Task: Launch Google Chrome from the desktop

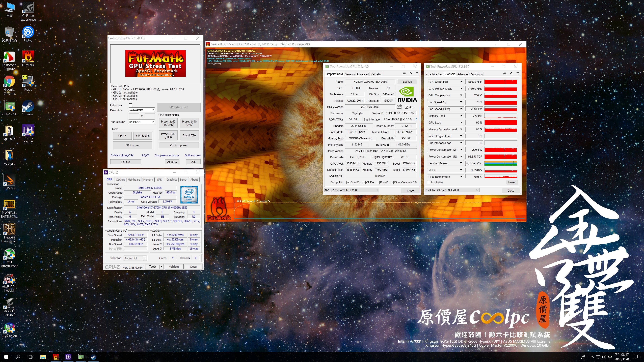Action: pos(9,85)
